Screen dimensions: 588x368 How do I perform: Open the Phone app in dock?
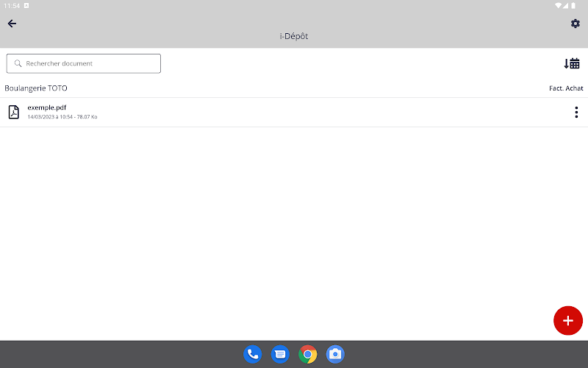pyautogui.click(x=252, y=354)
